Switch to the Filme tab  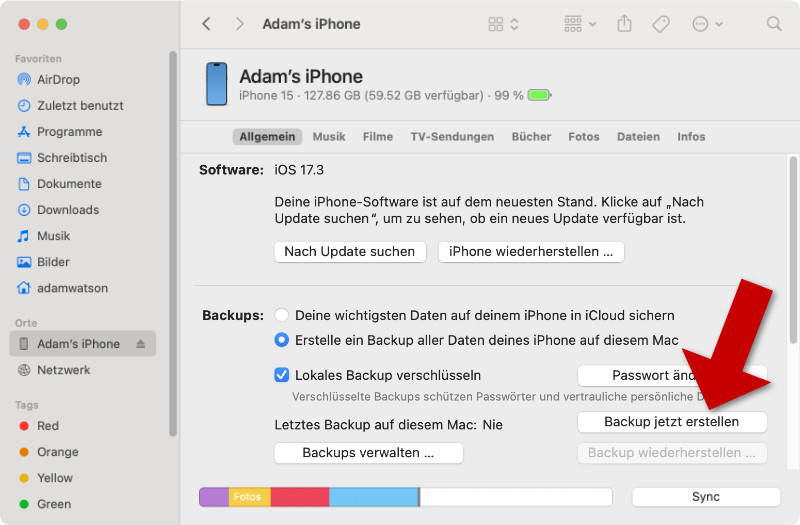(378, 137)
